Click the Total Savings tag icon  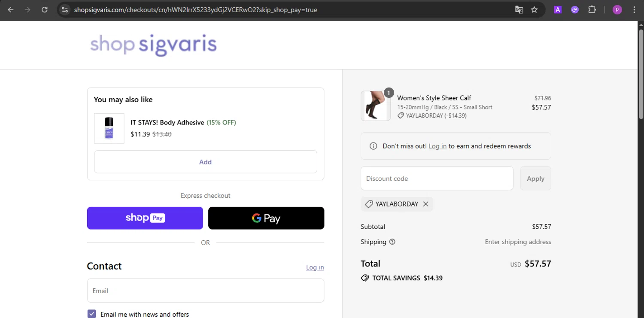pyautogui.click(x=365, y=278)
